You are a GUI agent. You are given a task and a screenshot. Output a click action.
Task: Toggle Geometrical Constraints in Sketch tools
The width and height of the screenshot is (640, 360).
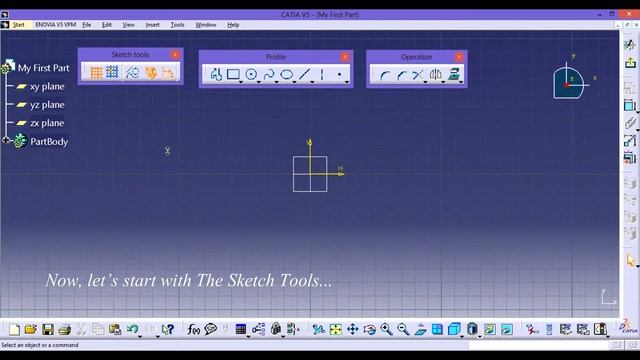pos(151,73)
